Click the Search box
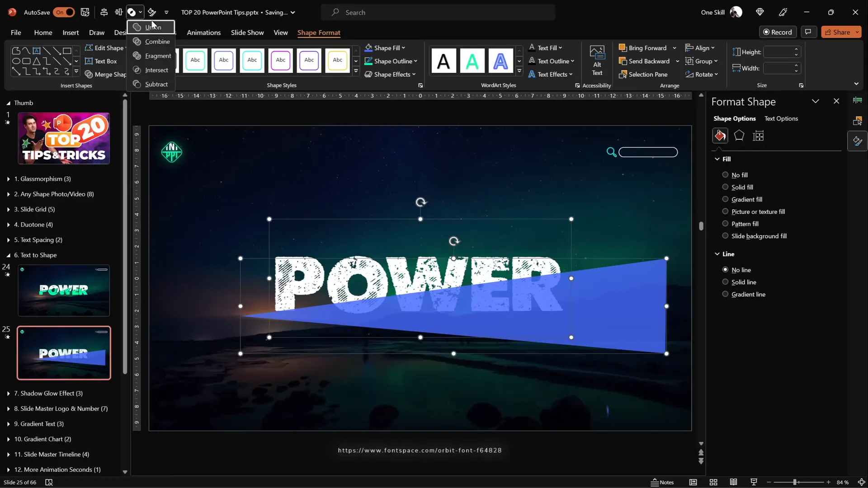868x488 pixels. point(438,12)
